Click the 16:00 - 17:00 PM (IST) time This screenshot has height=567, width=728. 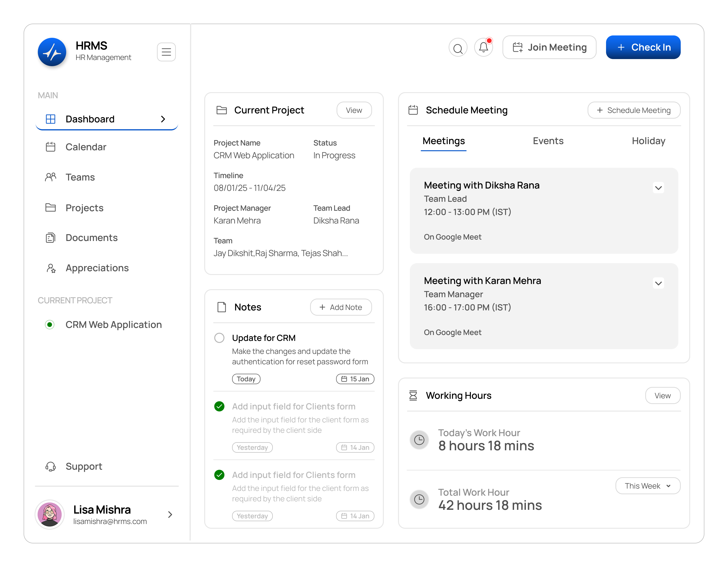pos(467,307)
